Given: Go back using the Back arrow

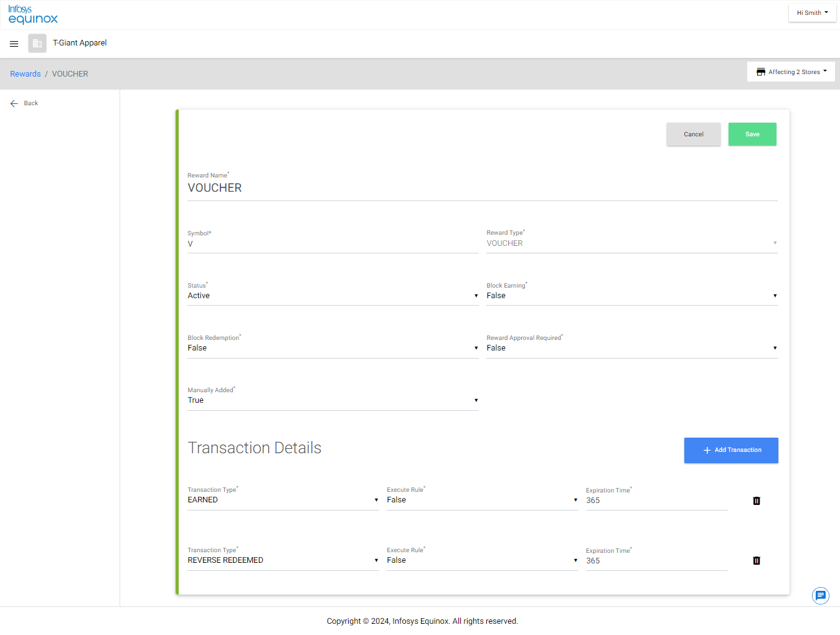Looking at the screenshot, I should (14, 103).
